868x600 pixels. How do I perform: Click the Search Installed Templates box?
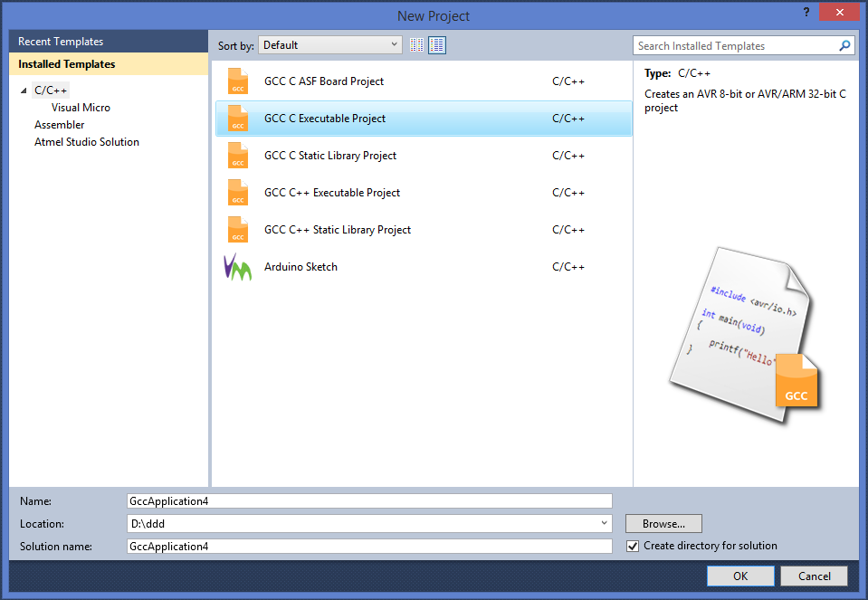pos(743,46)
